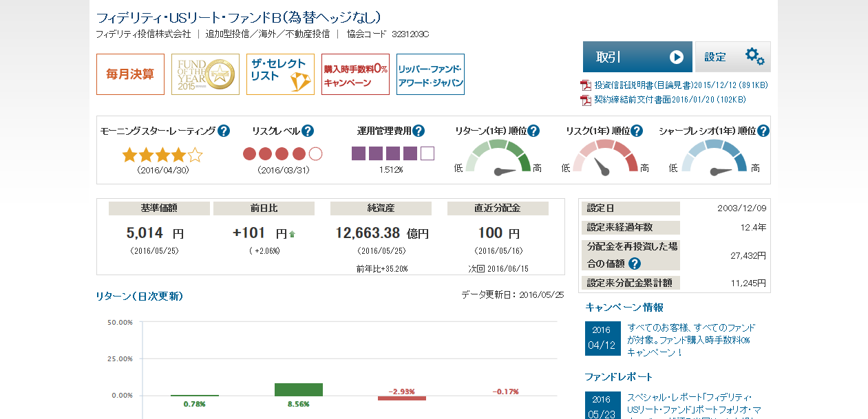Show help for リスク(1年)順位

tap(637, 131)
